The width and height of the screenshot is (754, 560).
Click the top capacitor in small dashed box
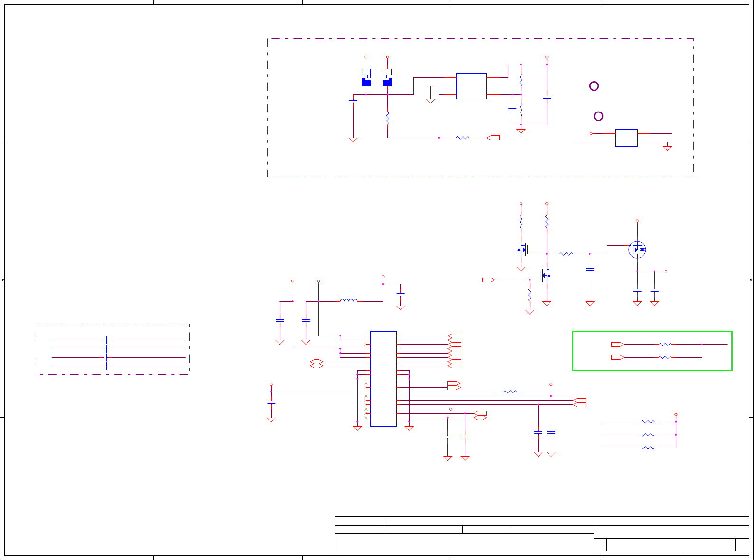[x=106, y=340]
